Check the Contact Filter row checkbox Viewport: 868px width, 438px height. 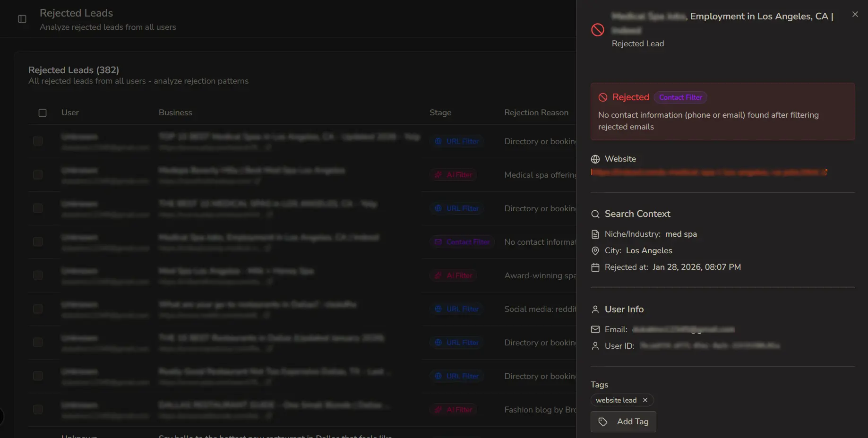point(38,242)
